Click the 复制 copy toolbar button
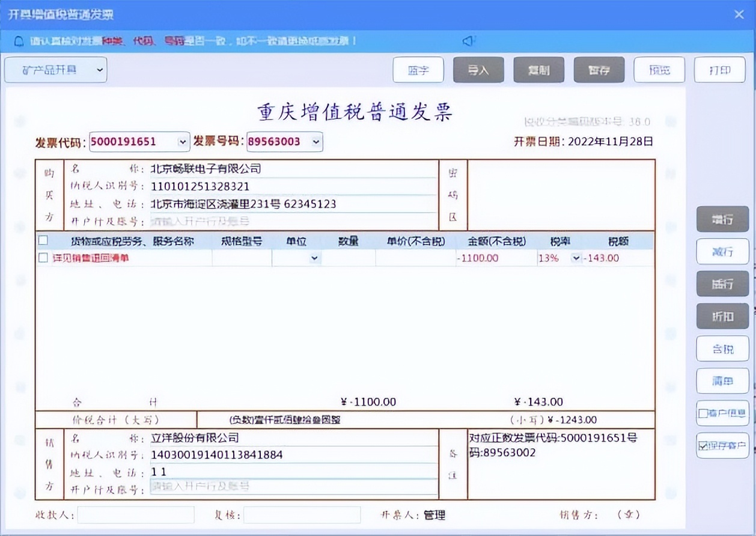756x536 pixels. click(x=538, y=70)
